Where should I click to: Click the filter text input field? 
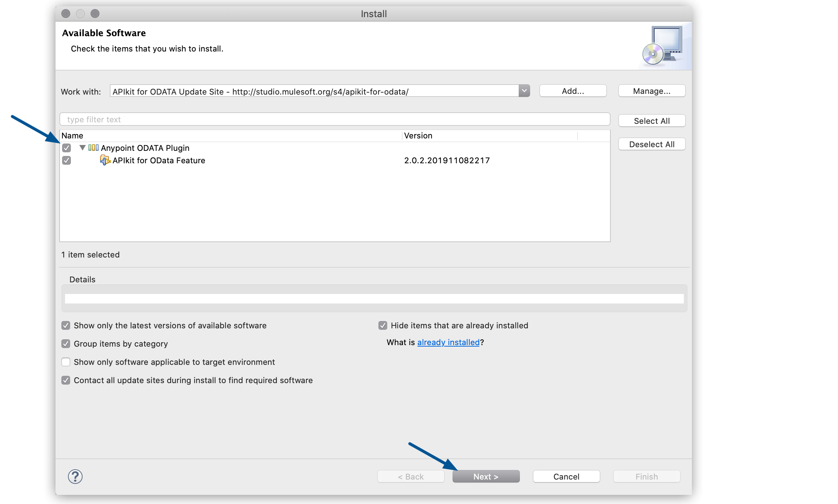coord(334,119)
